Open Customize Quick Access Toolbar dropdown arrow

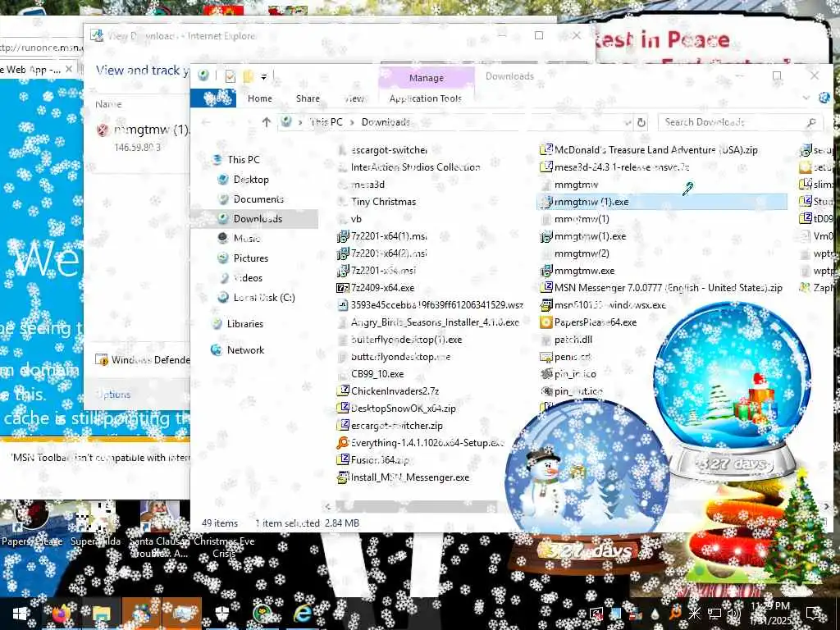click(263, 77)
